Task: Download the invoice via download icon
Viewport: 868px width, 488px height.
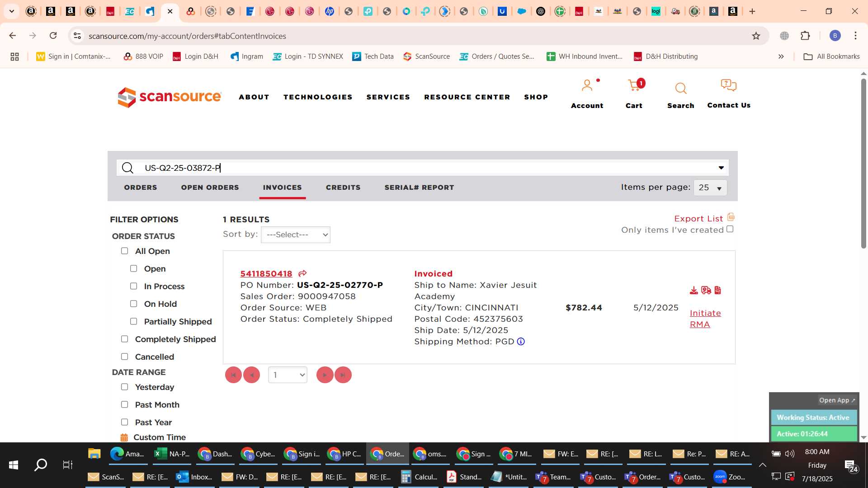Action: (694, 290)
